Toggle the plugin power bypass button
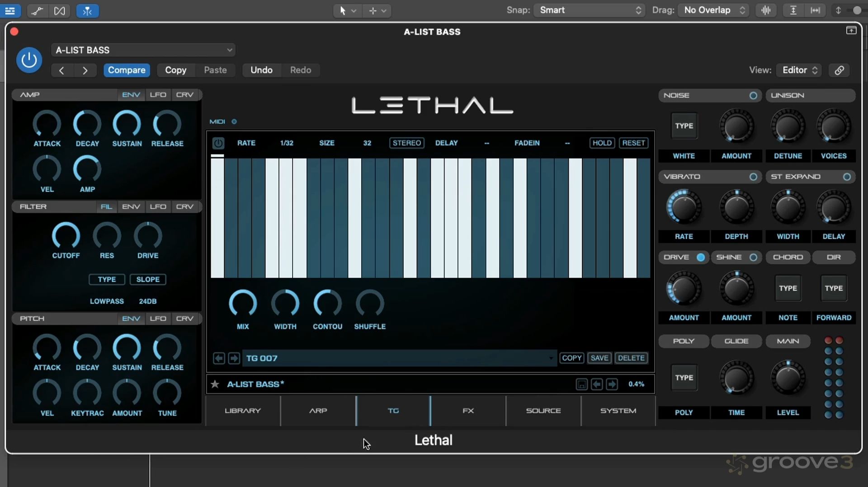Image resolution: width=868 pixels, height=487 pixels. coord(29,60)
